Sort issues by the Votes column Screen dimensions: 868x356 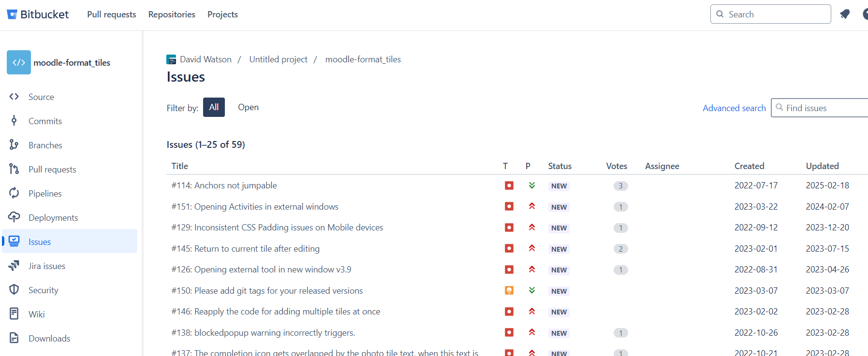617,166
